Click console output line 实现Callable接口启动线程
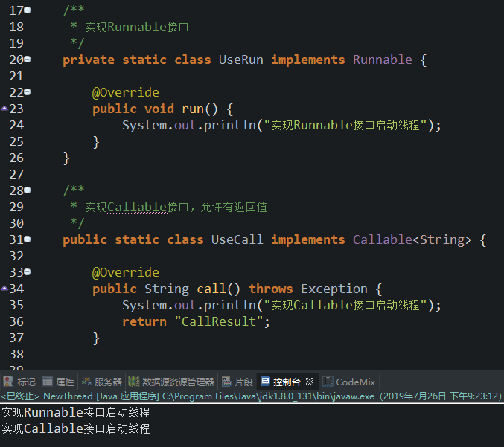This screenshot has width=504, height=447. 76,428
